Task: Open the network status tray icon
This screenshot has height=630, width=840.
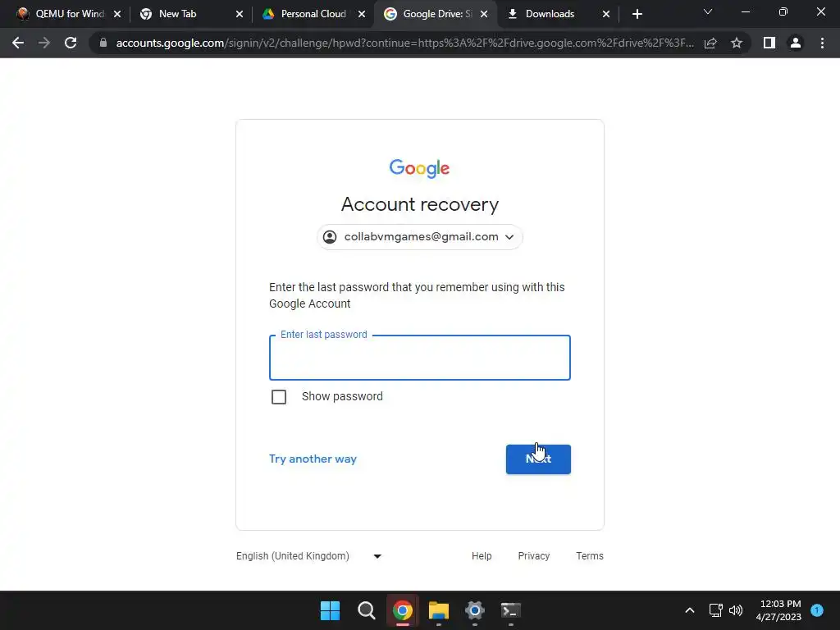Action: coord(715,610)
